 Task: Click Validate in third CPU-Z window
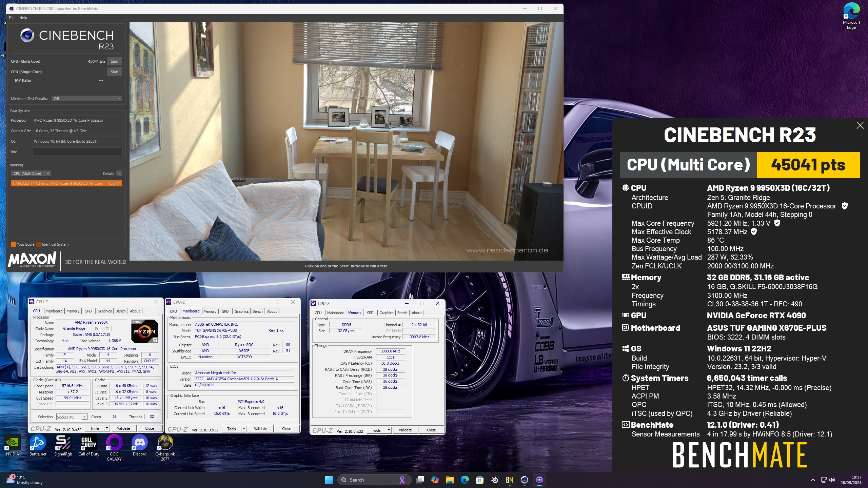coord(405,430)
